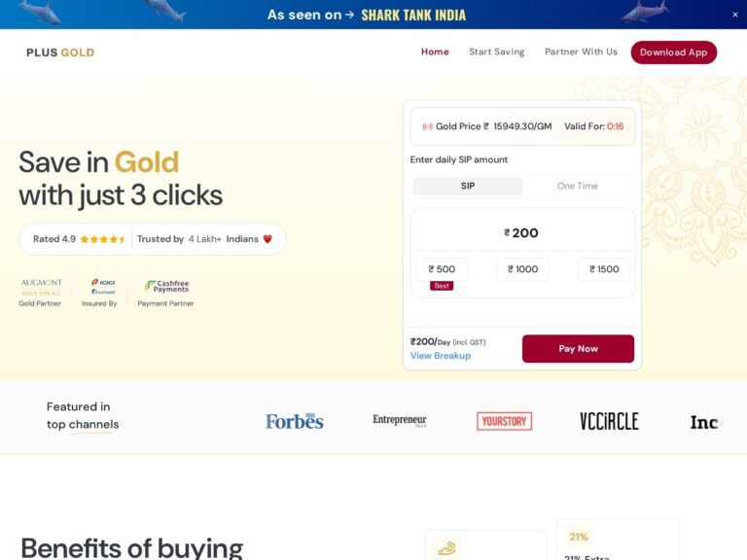The image size is (747, 560).
Task: Click the live gold price indicator icon
Action: (x=427, y=126)
